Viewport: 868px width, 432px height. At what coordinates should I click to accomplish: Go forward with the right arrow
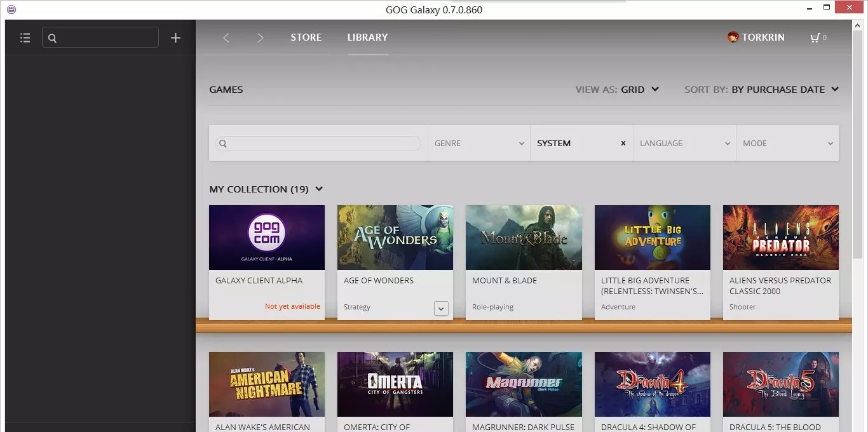pyautogui.click(x=260, y=37)
